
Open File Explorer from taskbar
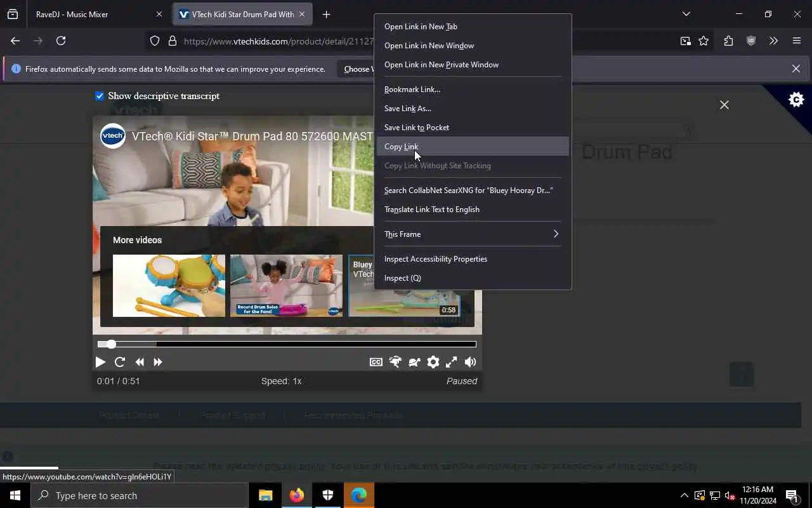[x=266, y=495]
